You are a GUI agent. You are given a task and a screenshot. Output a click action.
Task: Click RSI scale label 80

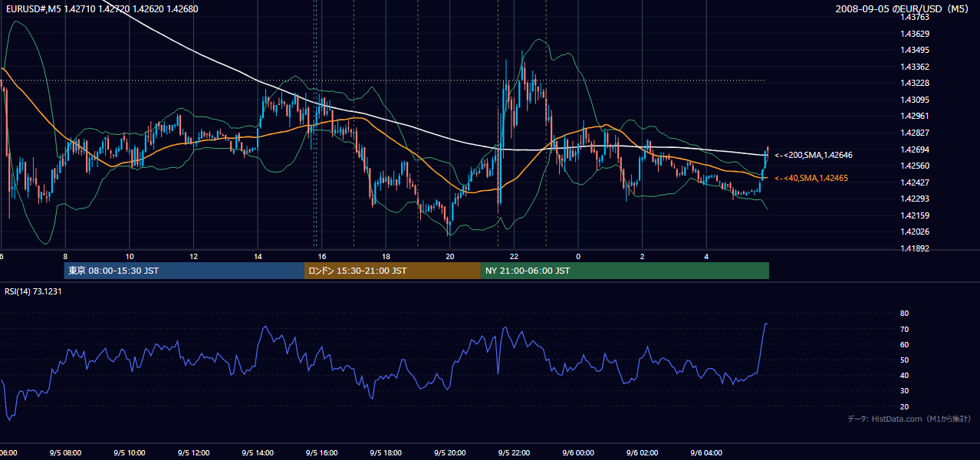coord(905,314)
